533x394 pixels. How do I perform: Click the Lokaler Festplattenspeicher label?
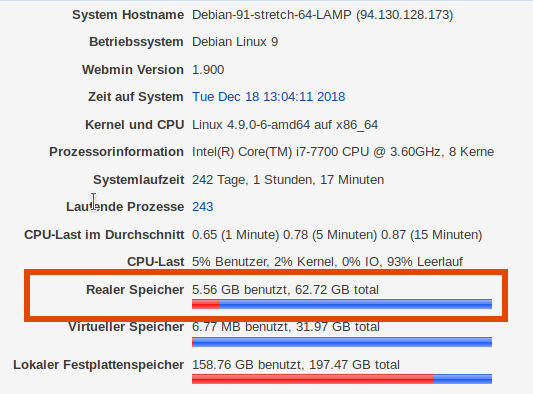pos(99,365)
